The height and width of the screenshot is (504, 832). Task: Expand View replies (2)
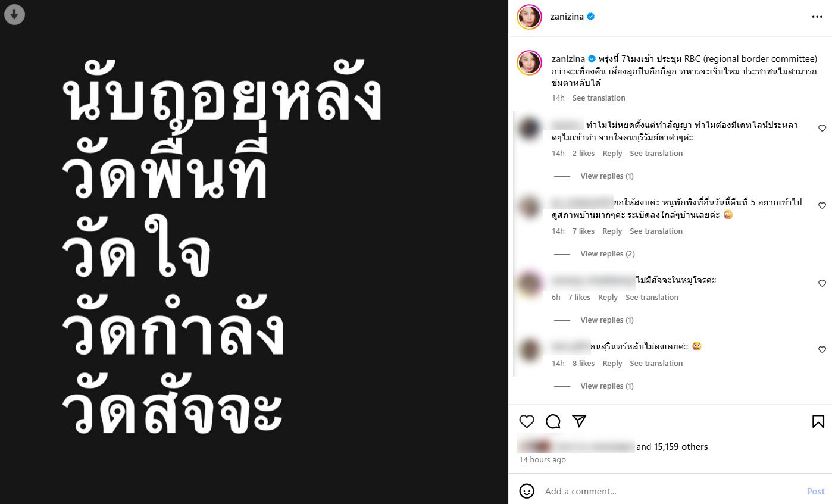coord(608,254)
